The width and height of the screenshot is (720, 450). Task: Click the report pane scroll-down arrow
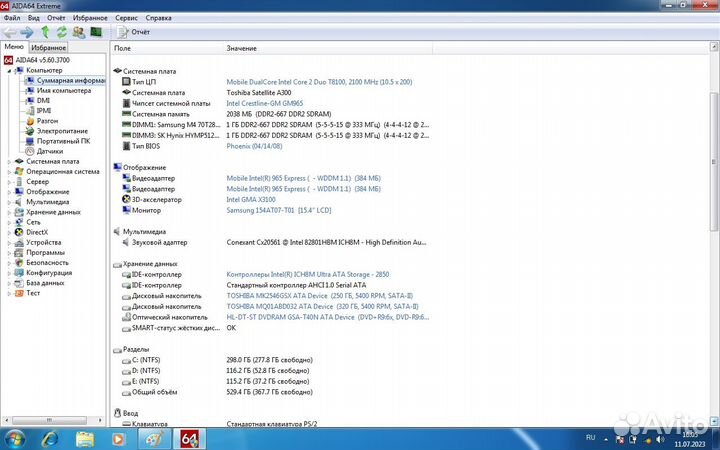pyautogui.click(x=714, y=421)
